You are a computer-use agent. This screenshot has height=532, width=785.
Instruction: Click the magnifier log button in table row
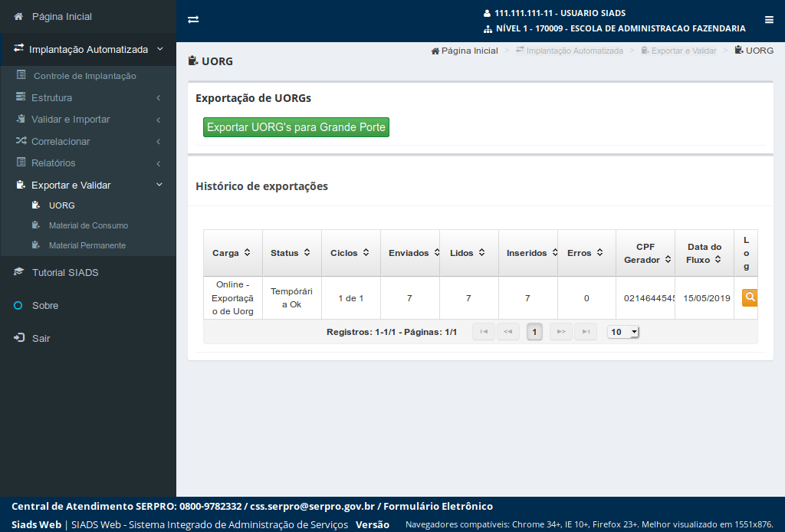tap(750, 297)
